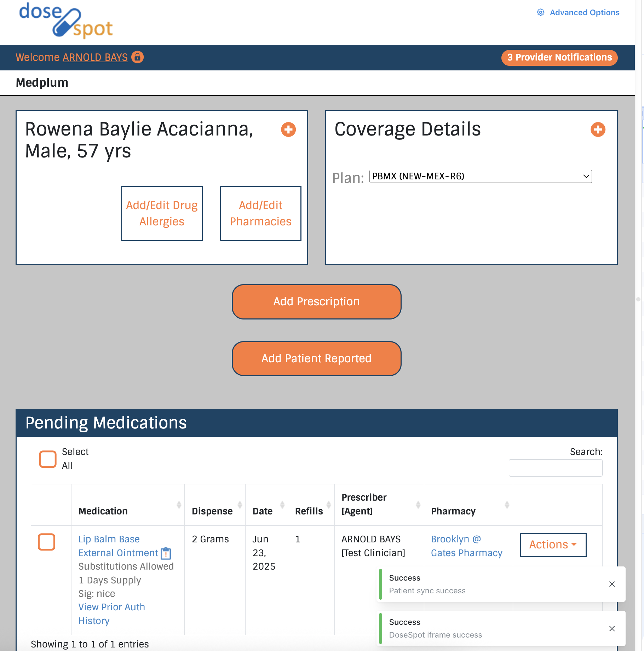Click the Add Prescription button
This screenshot has height=651, width=644.
[x=316, y=302]
